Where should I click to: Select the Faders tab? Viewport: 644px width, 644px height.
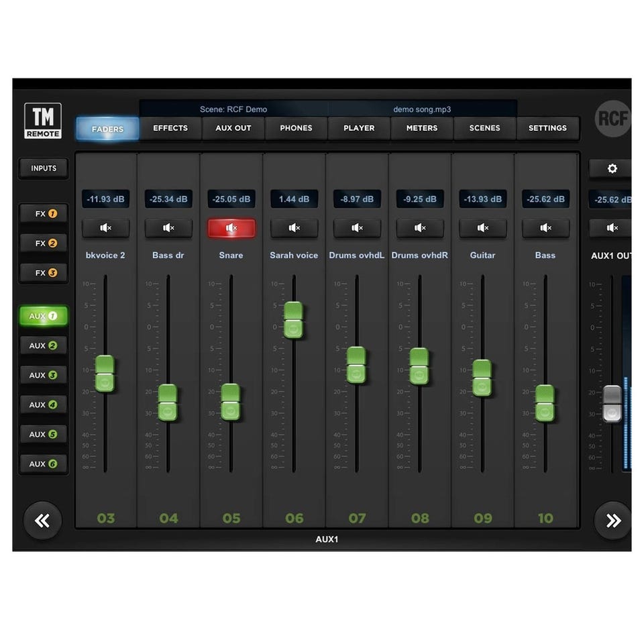point(107,129)
